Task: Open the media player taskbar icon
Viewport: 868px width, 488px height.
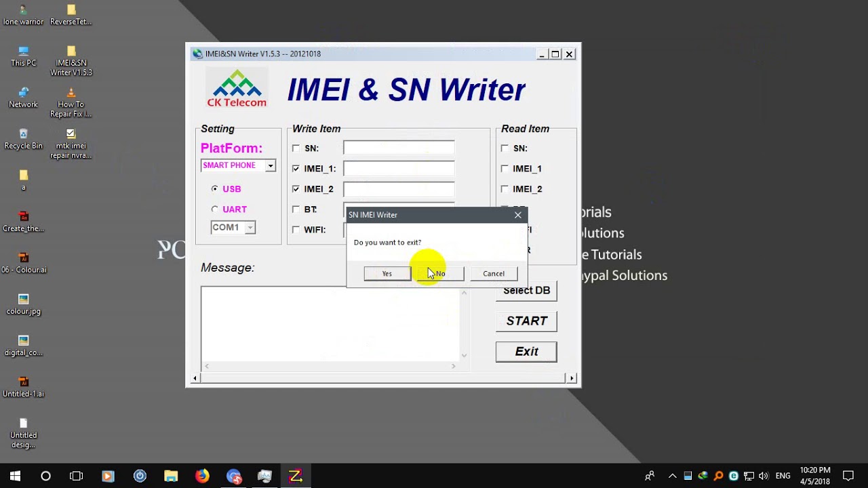Action: (108, 476)
